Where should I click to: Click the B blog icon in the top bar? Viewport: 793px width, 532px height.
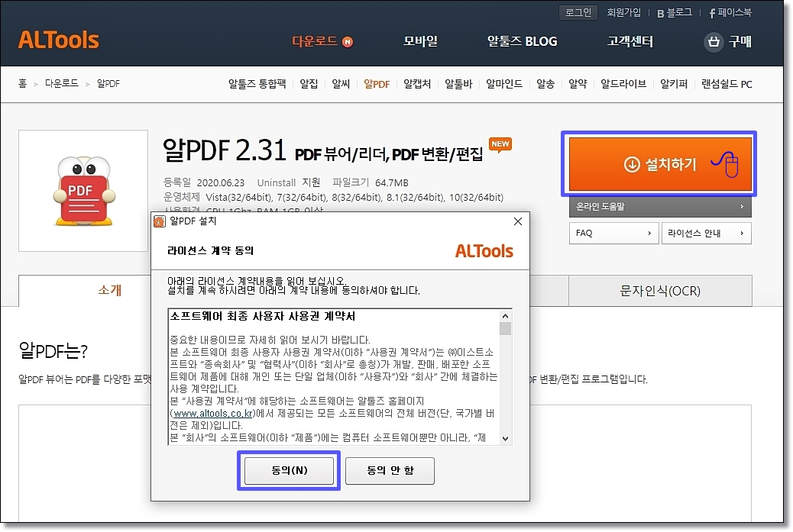point(661,14)
